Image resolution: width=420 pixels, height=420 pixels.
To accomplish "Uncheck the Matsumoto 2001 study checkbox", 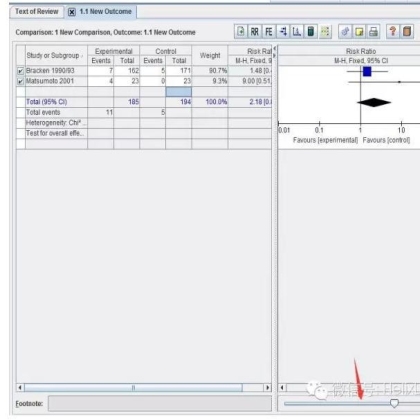I will point(20,81).
